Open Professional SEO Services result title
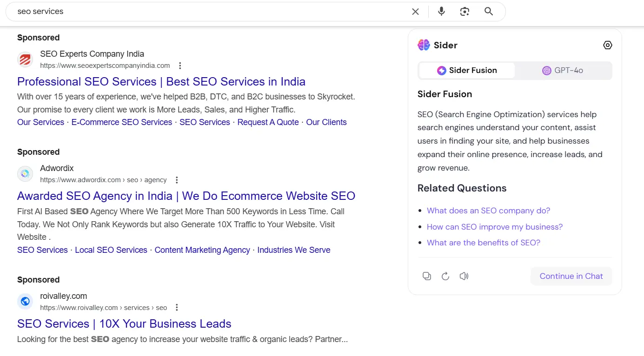This screenshot has width=644, height=356. pyautogui.click(x=161, y=82)
